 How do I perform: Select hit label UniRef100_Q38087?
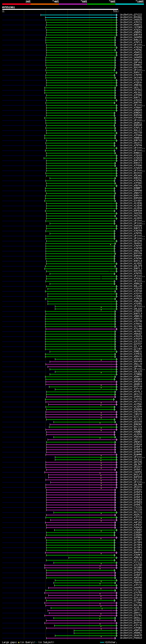131,532
